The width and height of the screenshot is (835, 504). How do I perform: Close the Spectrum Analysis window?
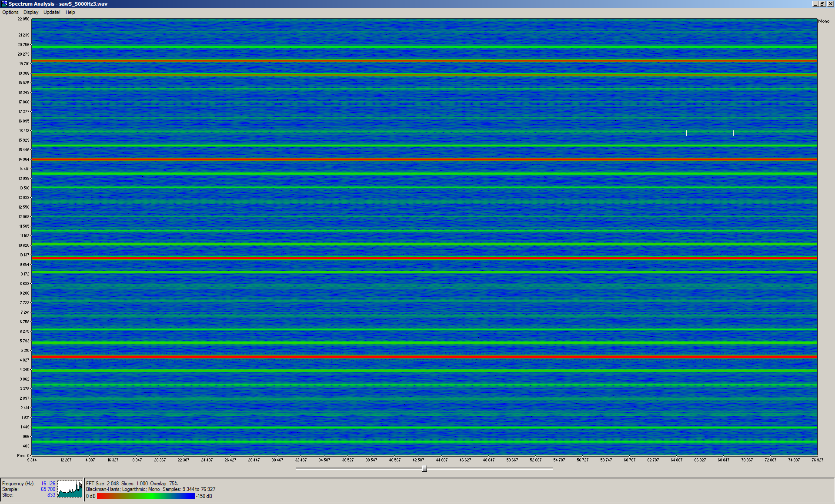click(x=830, y=3)
